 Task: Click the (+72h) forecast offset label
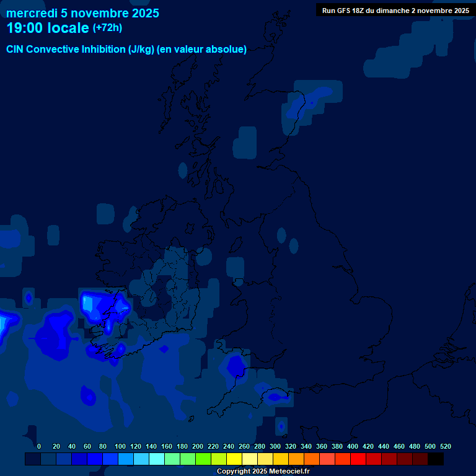pyautogui.click(x=107, y=28)
